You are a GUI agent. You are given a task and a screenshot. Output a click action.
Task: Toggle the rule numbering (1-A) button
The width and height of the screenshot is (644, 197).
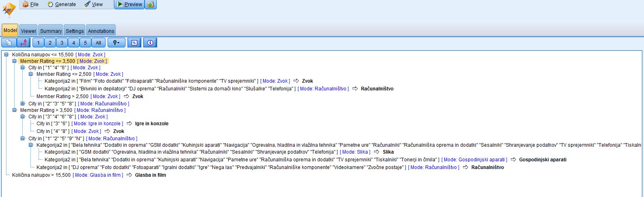(x=24, y=43)
